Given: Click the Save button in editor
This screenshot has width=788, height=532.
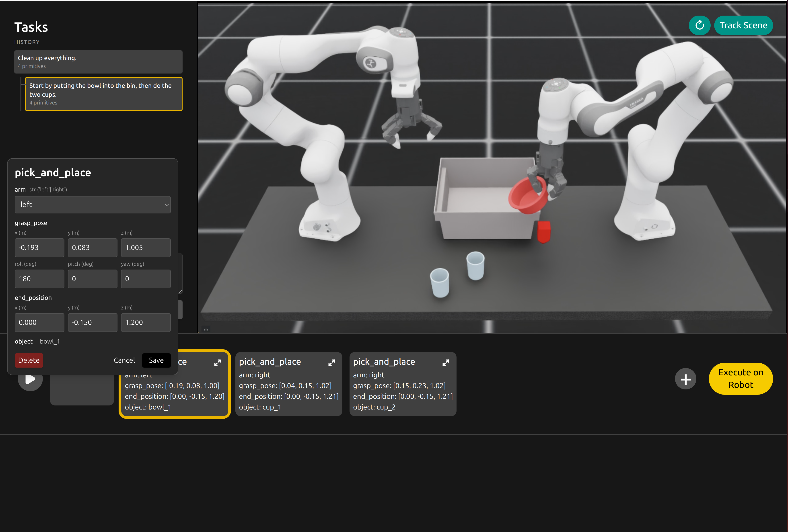Looking at the screenshot, I should pos(156,360).
